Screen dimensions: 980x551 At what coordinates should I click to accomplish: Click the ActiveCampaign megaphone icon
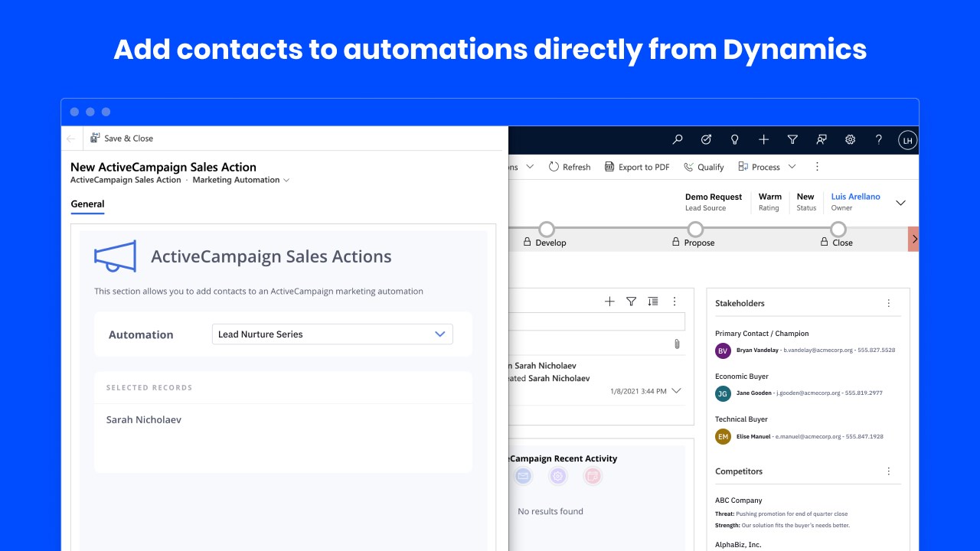click(x=115, y=256)
